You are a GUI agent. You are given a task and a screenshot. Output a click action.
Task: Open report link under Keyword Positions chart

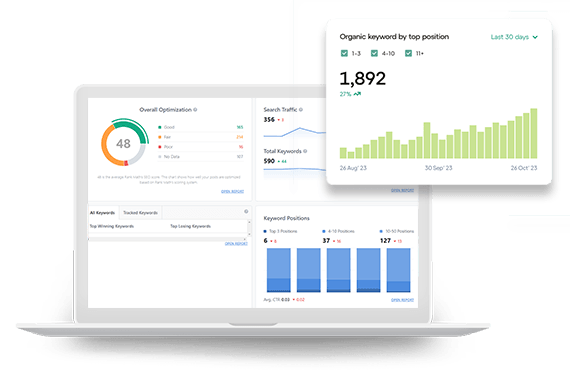(402, 300)
